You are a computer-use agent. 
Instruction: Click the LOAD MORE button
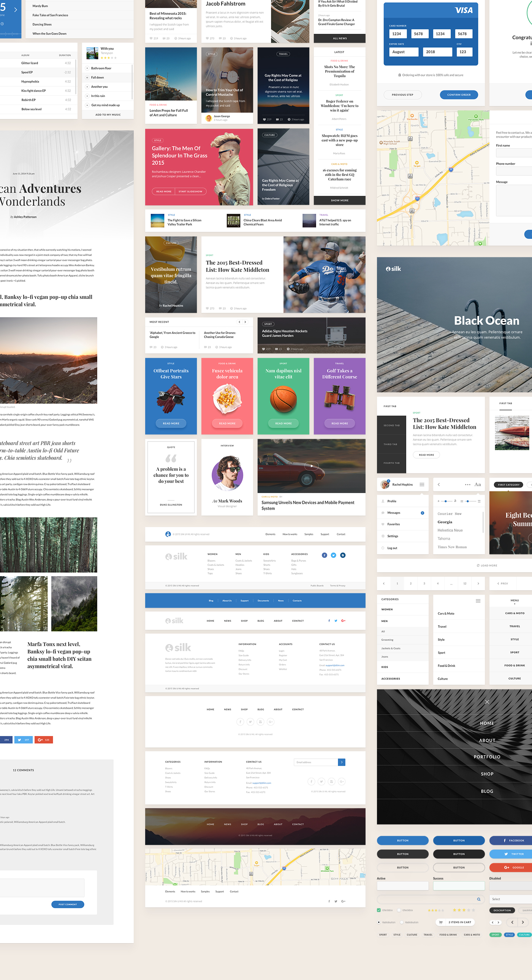click(487, 565)
